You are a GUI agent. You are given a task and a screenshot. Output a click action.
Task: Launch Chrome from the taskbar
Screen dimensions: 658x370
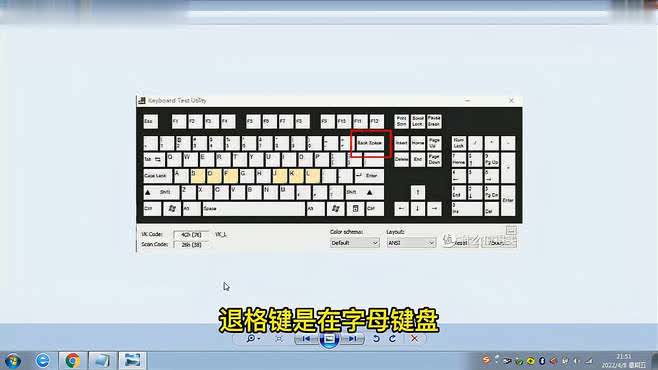[x=72, y=360]
